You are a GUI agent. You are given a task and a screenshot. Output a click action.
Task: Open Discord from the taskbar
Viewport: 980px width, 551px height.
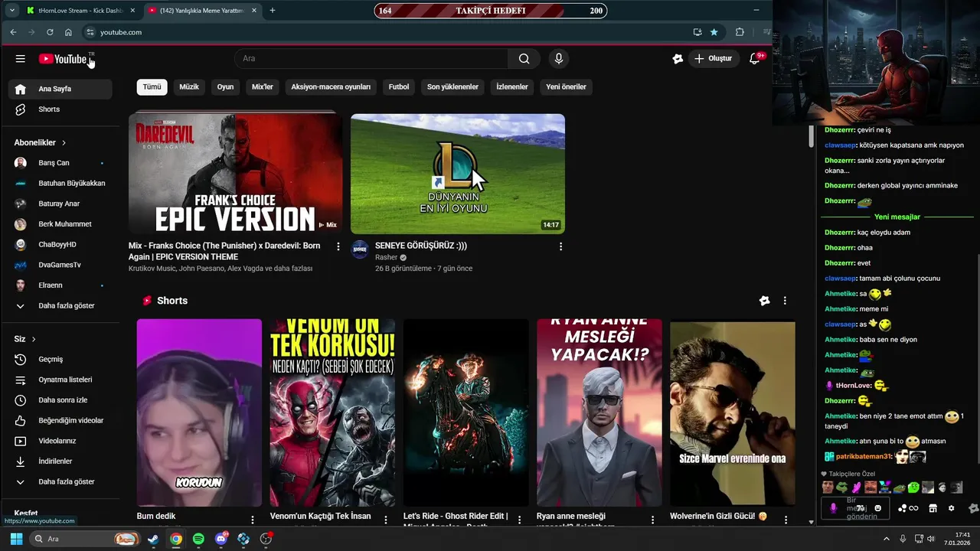221,539
